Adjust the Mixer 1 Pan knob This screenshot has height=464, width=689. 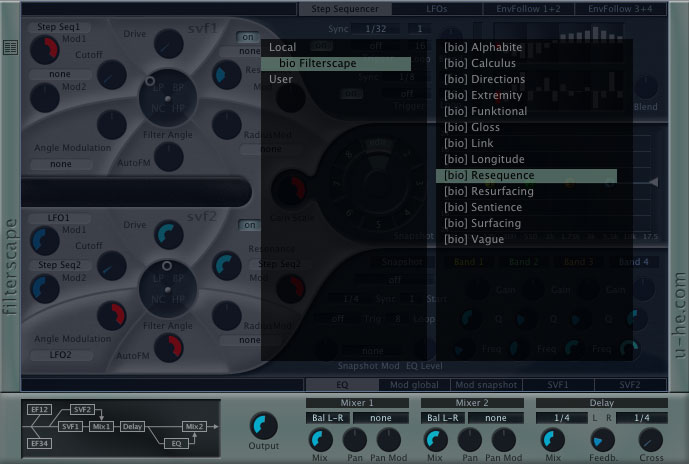(x=355, y=440)
